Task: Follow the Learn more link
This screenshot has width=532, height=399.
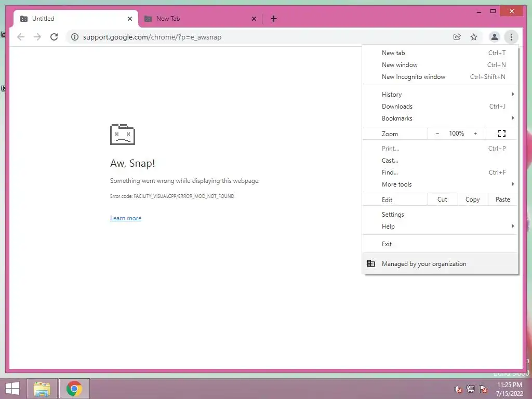Action: 126,218
